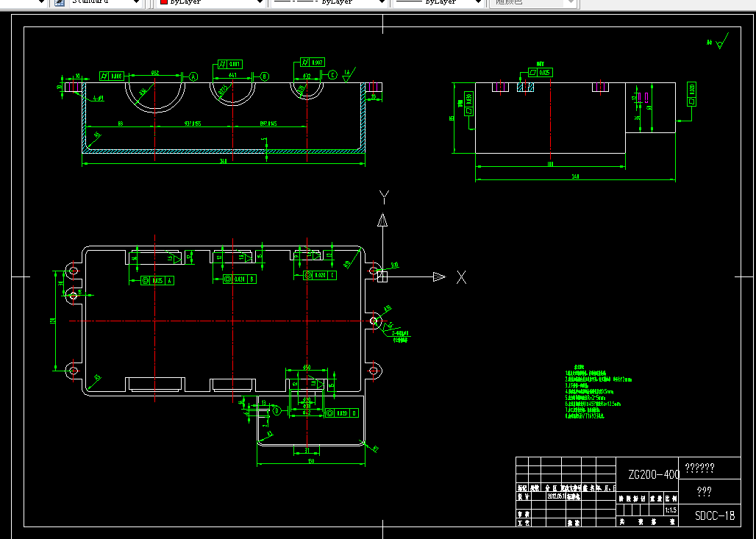Select the SDCC-18 drawing number text
This screenshot has width=756, height=539.
pos(715,515)
